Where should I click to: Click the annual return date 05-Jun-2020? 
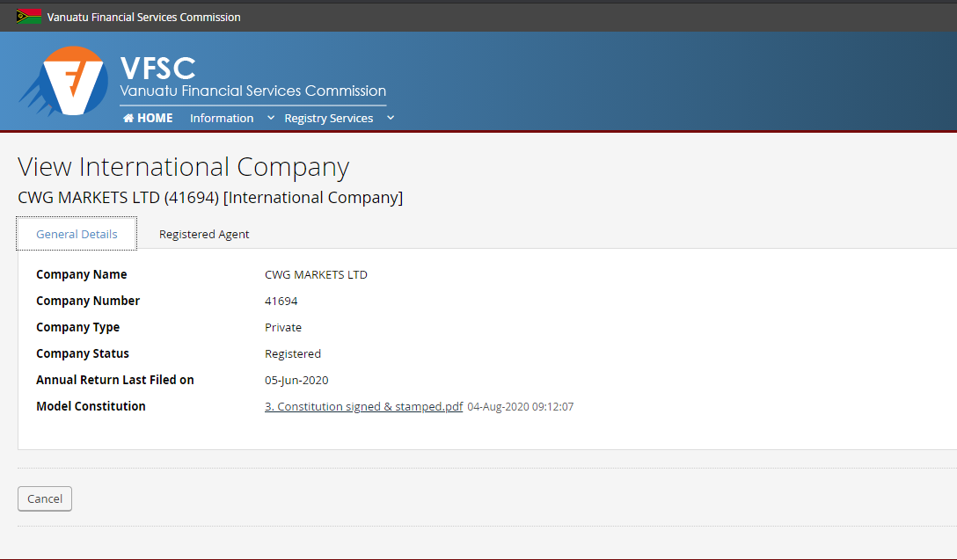[x=296, y=380]
